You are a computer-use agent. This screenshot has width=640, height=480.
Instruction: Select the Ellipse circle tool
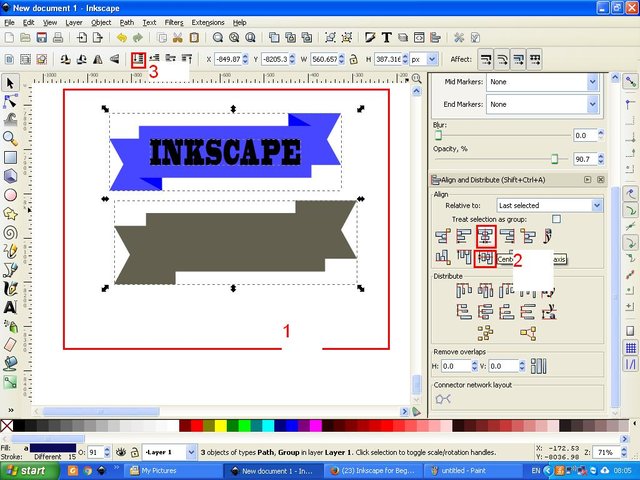10,195
